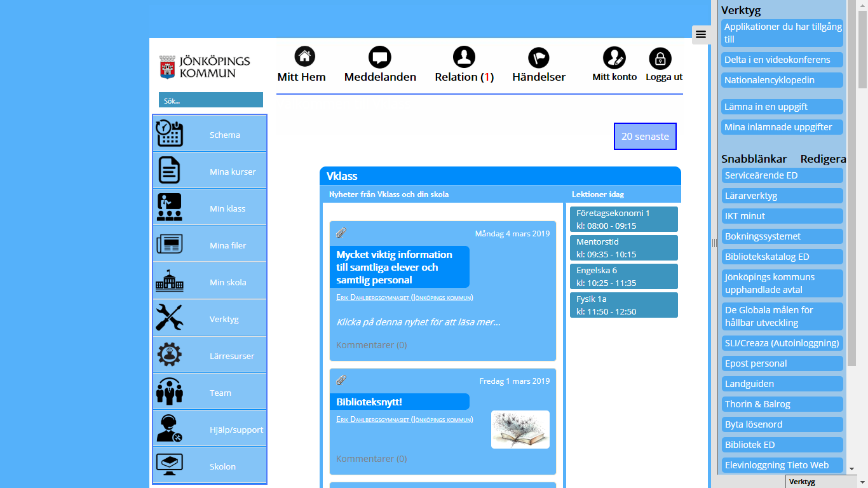The image size is (868, 488).
Task: Click Thorin & Balrog quick link
Action: click(x=782, y=404)
